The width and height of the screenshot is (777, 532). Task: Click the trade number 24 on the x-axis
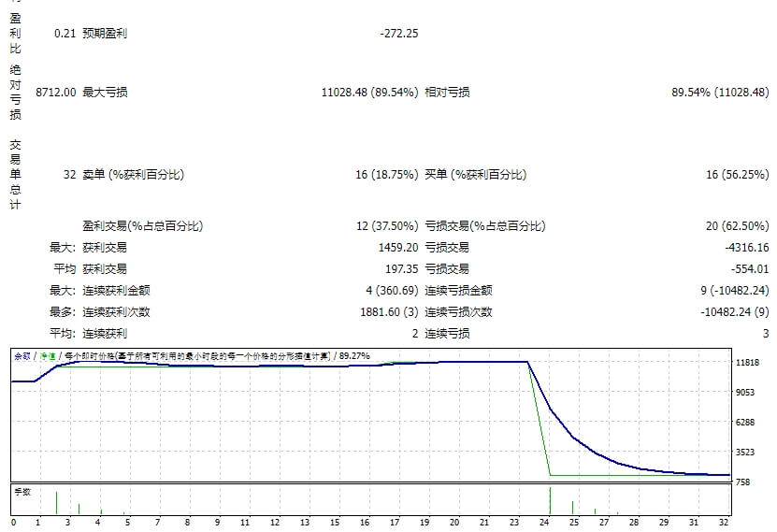[544, 522]
